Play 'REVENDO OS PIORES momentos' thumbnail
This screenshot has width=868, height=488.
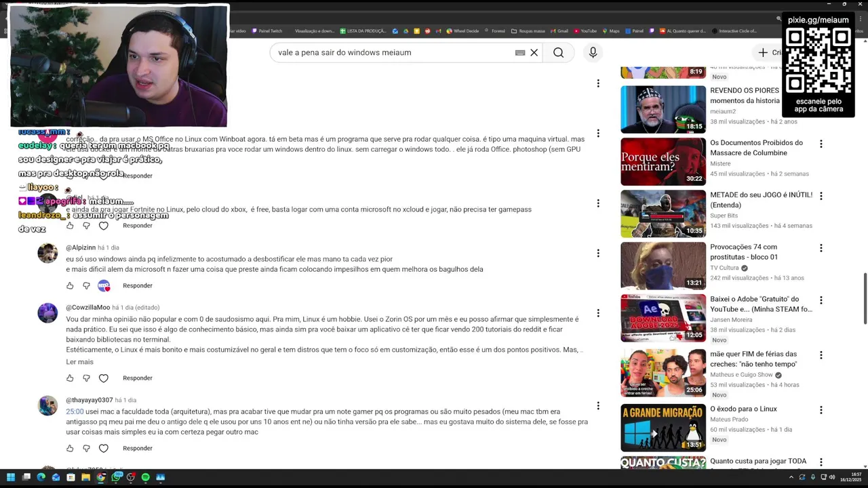pyautogui.click(x=663, y=110)
